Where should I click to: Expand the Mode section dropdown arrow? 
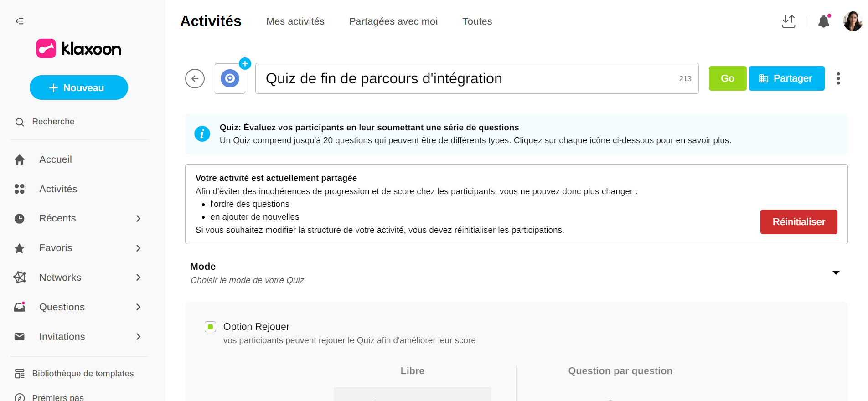(836, 272)
